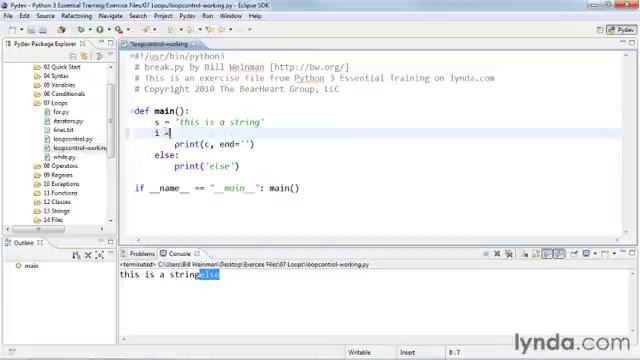Open the Refactoring menu

coord(77,16)
